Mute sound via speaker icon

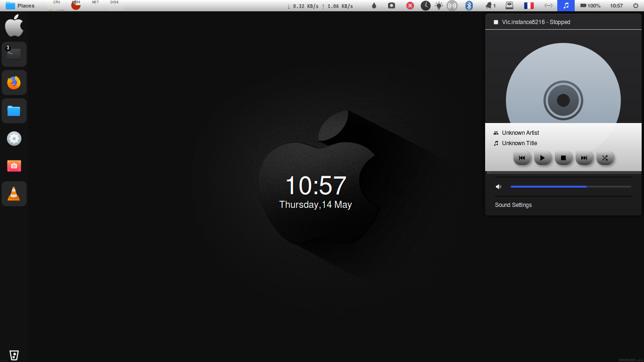[x=498, y=187]
